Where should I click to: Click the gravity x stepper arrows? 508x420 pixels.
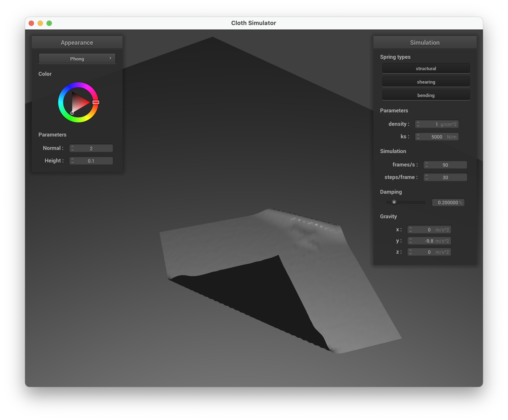coord(410,230)
